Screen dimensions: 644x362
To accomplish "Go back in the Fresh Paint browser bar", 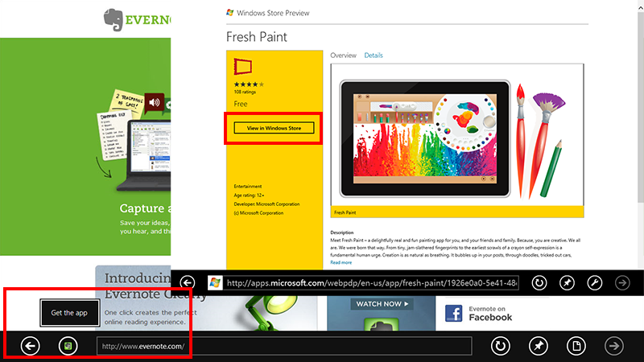I will [x=188, y=282].
